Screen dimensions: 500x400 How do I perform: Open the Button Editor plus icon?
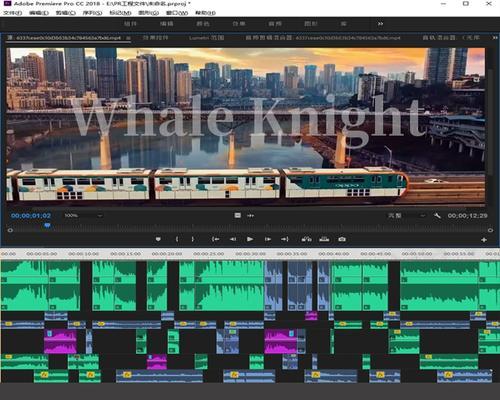coord(484,240)
